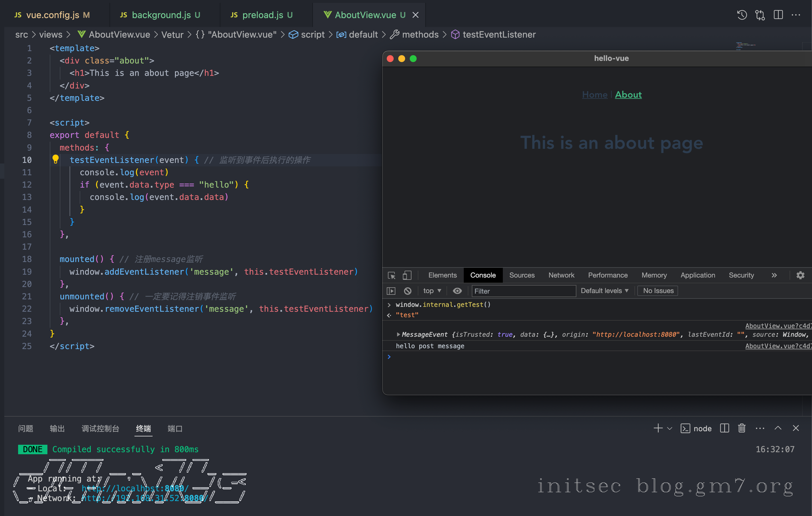Click the new terminal plus icon
812x516 pixels.
(x=658, y=428)
